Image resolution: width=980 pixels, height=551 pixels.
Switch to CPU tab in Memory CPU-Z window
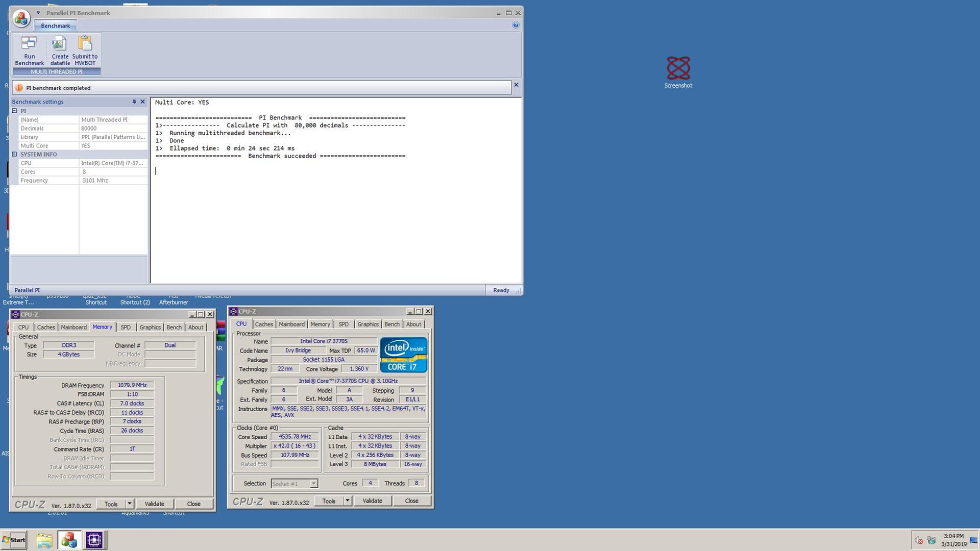pos(23,328)
